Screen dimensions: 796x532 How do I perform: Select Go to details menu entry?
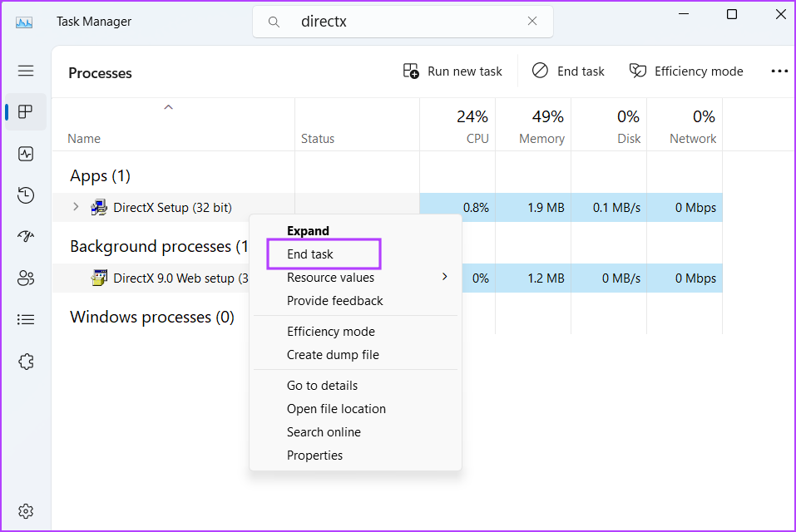322,386
